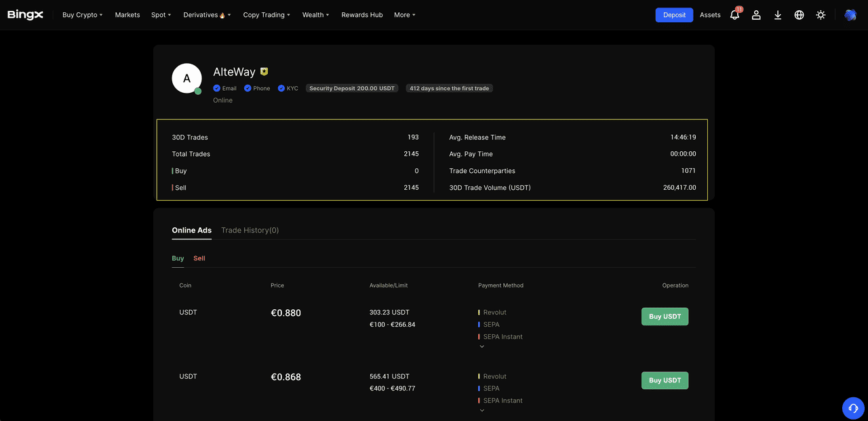Click the merchant badge next to AlteWay

click(264, 72)
